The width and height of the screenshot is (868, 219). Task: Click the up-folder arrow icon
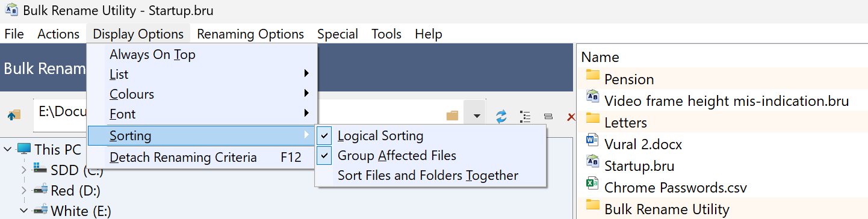[14, 115]
